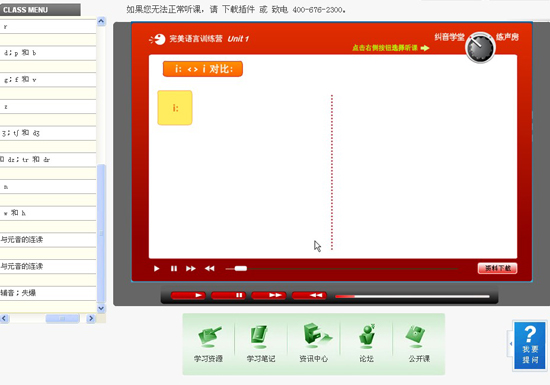Rewind the lesson inside the red player
This screenshot has width=550, height=385.
coord(209,269)
